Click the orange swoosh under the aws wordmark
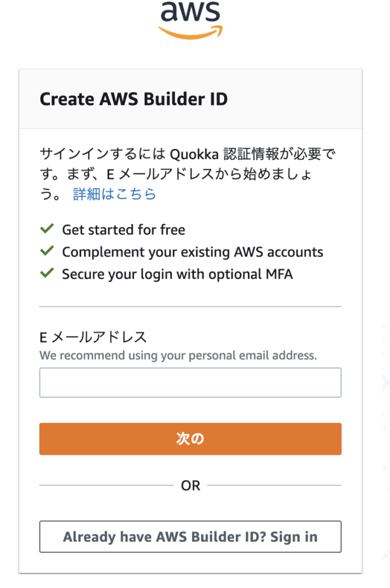This screenshot has width=390, height=588. pyautogui.click(x=190, y=29)
